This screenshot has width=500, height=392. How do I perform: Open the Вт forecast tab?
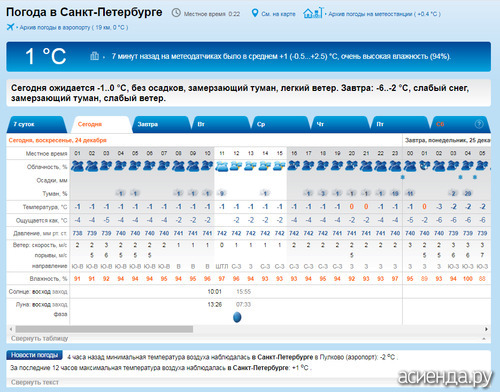220,124
